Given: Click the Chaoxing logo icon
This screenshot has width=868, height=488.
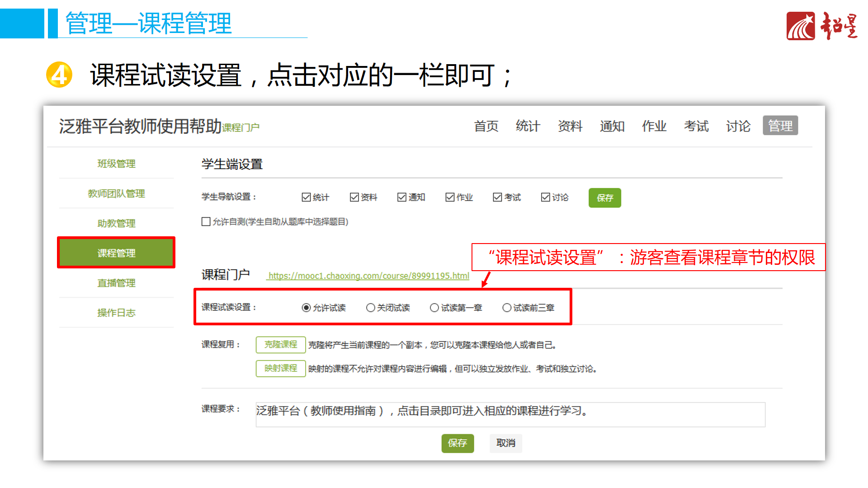Looking at the screenshot, I should (x=800, y=26).
